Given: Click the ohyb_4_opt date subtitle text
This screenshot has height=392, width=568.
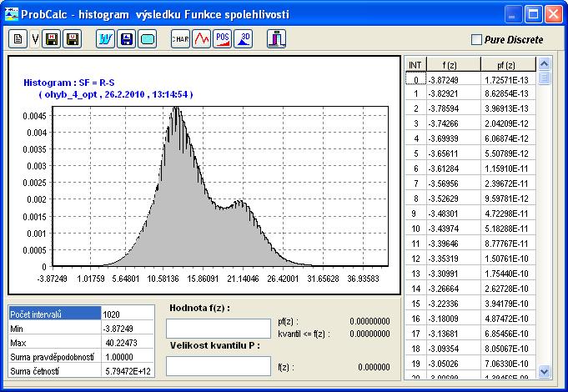Looking at the screenshot, I should click(x=116, y=94).
